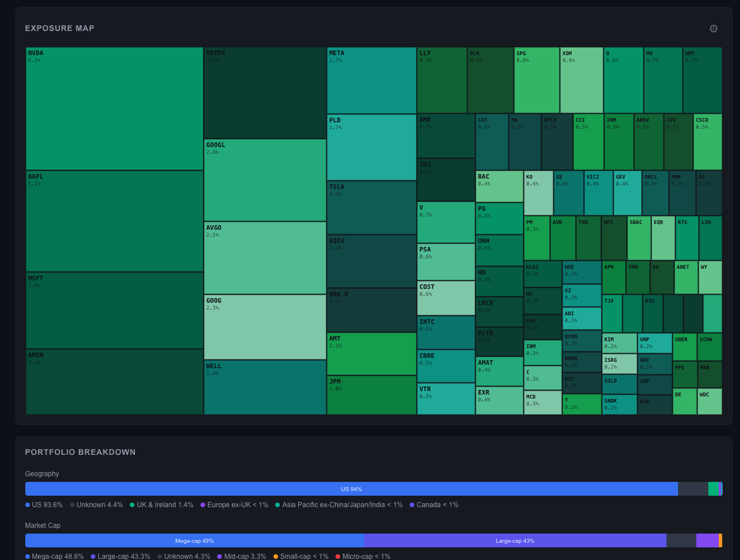Select the UNH tile

coord(499,250)
